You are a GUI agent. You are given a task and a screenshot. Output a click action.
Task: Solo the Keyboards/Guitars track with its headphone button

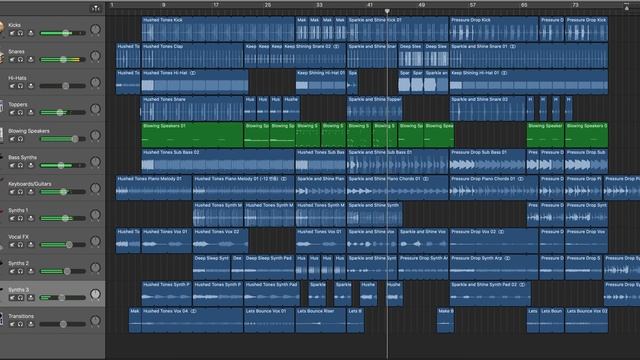pyautogui.click(x=20, y=192)
